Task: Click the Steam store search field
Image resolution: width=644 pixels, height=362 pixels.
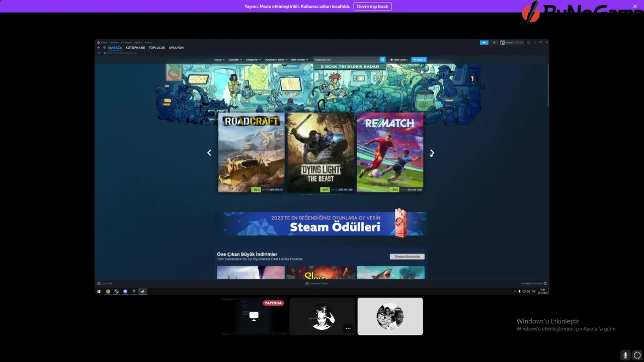Action: [346, 59]
